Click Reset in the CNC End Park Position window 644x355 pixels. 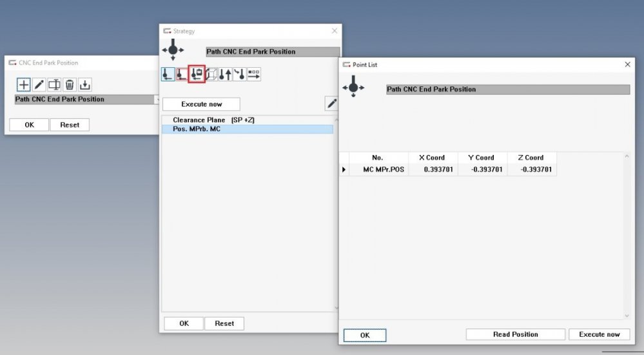tap(70, 125)
